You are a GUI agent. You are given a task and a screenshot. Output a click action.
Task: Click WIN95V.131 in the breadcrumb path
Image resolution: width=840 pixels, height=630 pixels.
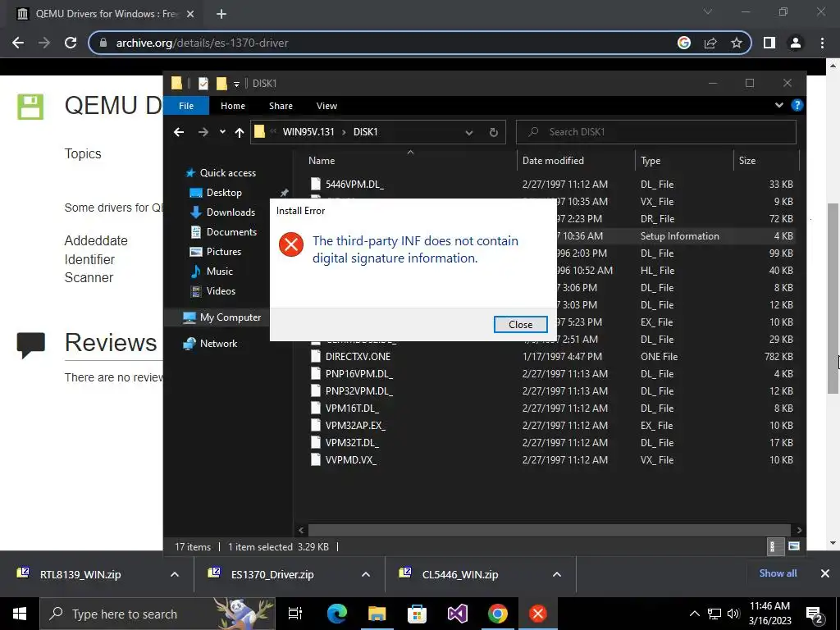coord(308,132)
